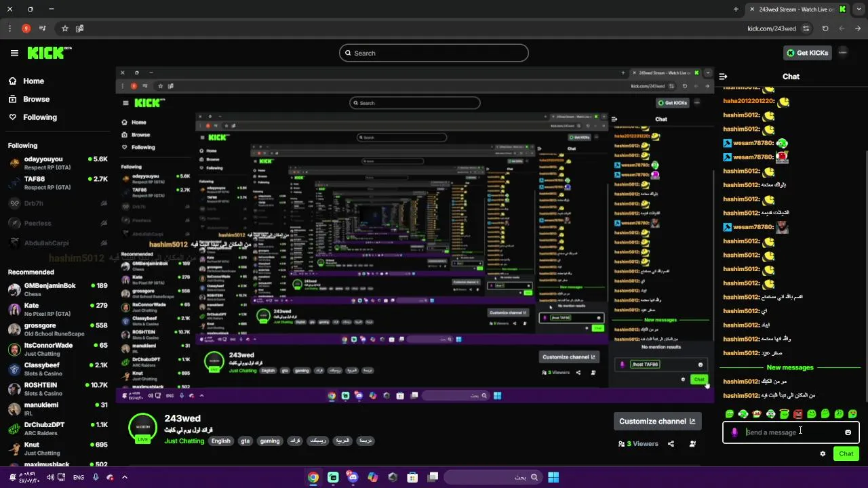Open Discord from the taskbar
Screen dimensions: 868x488
(x=353, y=477)
